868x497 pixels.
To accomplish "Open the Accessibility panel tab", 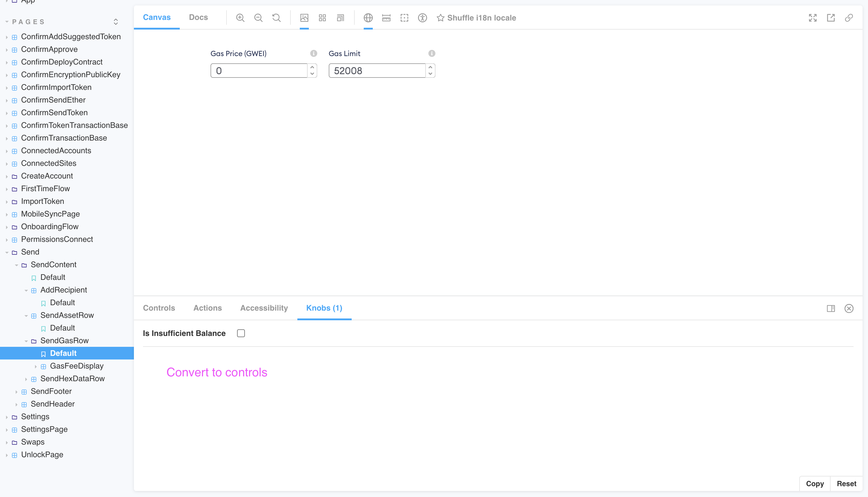I will [264, 308].
